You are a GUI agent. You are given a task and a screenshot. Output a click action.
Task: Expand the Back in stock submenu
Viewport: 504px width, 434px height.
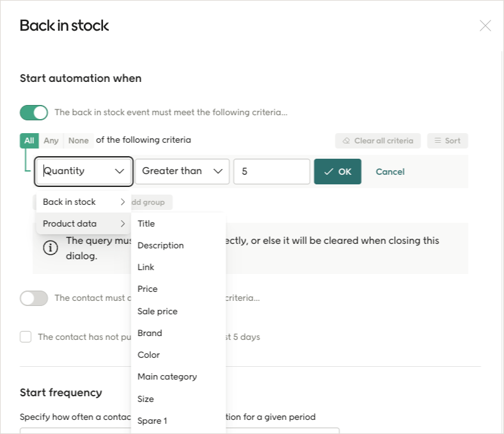pos(83,202)
